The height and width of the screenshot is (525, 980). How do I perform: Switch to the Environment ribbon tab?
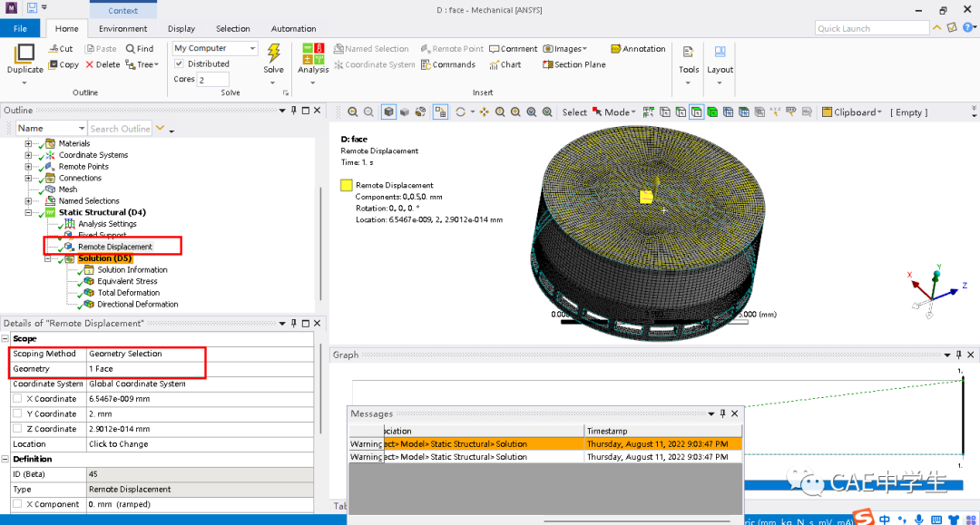click(x=123, y=28)
